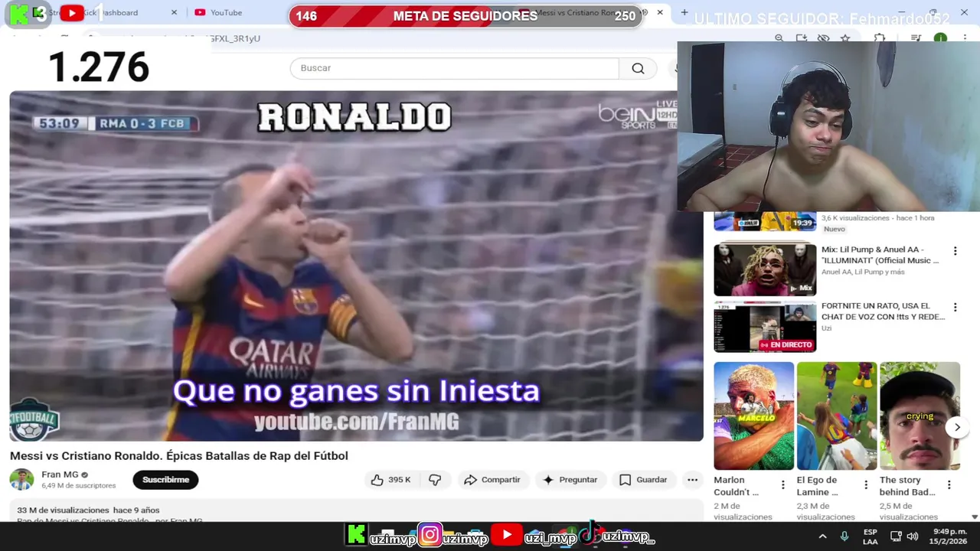Focus the Buscar search field
The width and height of the screenshot is (980, 551).
tap(454, 68)
